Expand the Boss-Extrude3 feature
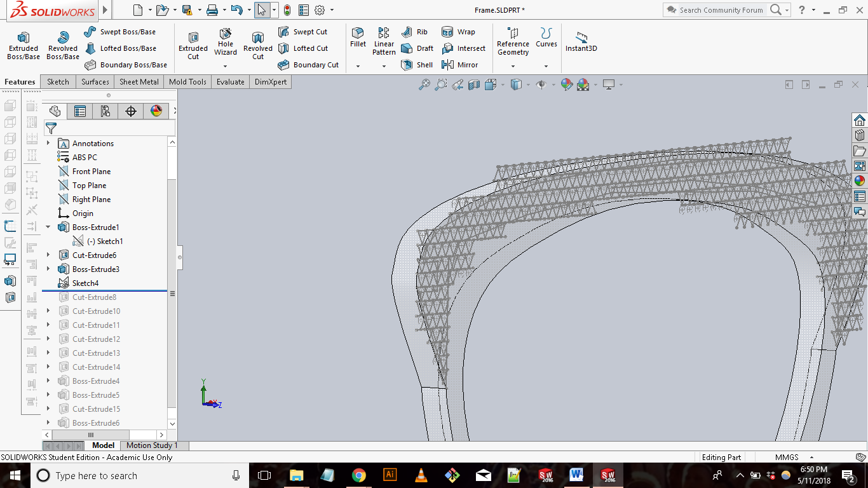 tap(48, 269)
